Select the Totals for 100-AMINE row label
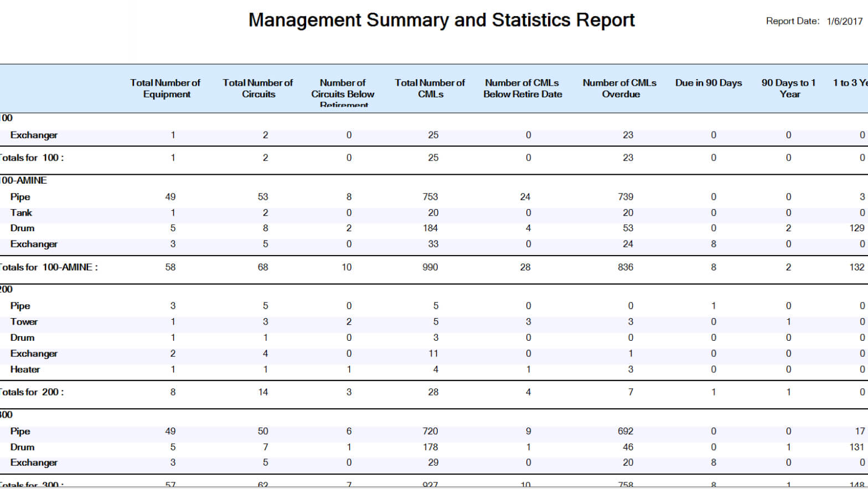This screenshot has width=868, height=489. click(49, 267)
